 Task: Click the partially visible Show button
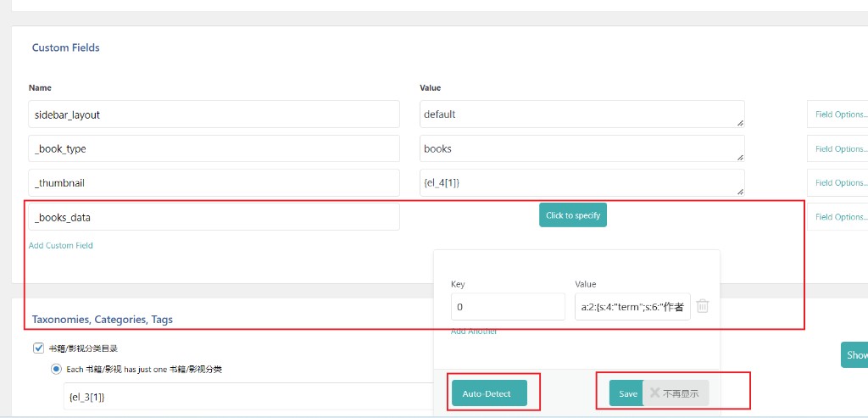click(854, 355)
